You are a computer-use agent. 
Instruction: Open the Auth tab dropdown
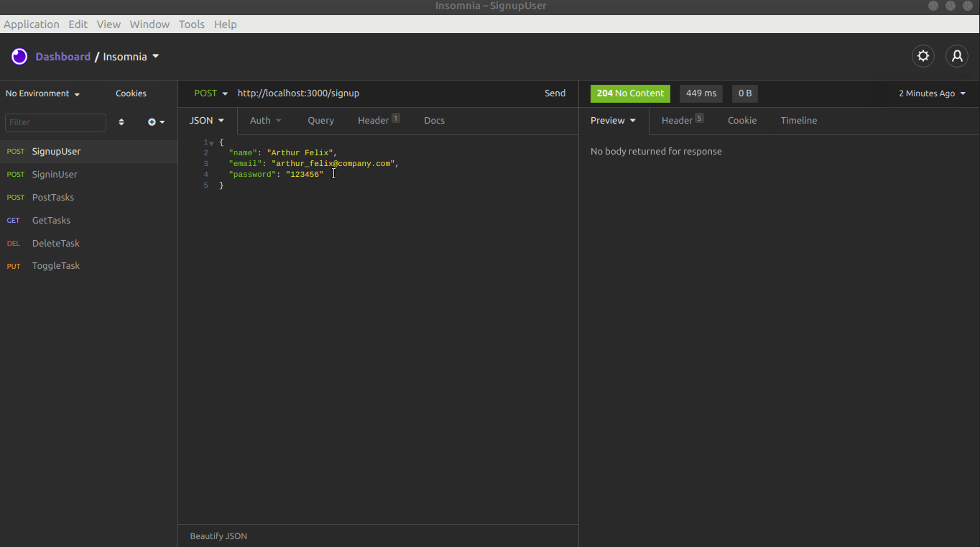266,121
